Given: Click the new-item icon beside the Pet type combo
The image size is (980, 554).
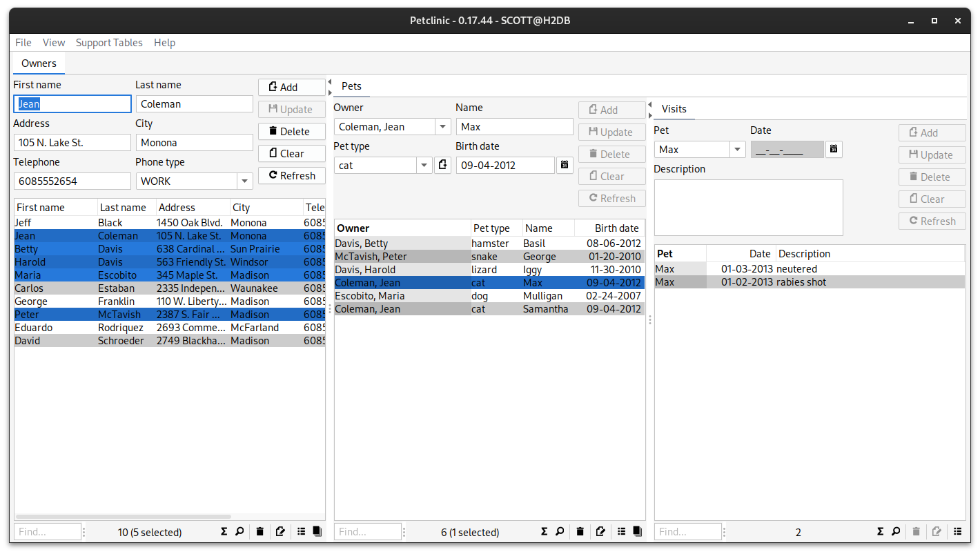Looking at the screenshot, I should (x=442, y=166).
